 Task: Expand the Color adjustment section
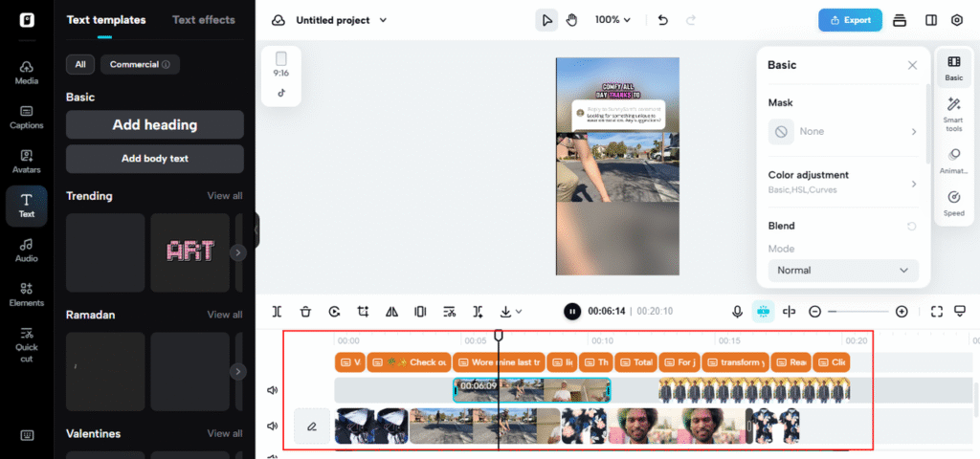pyautogui.click(x=842, y=182)
